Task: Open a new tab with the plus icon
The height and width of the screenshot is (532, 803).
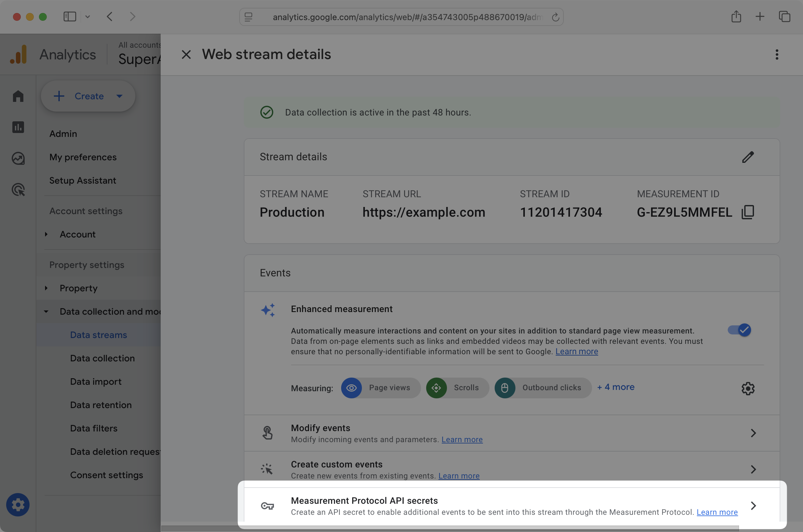Action: coord(760,17)
